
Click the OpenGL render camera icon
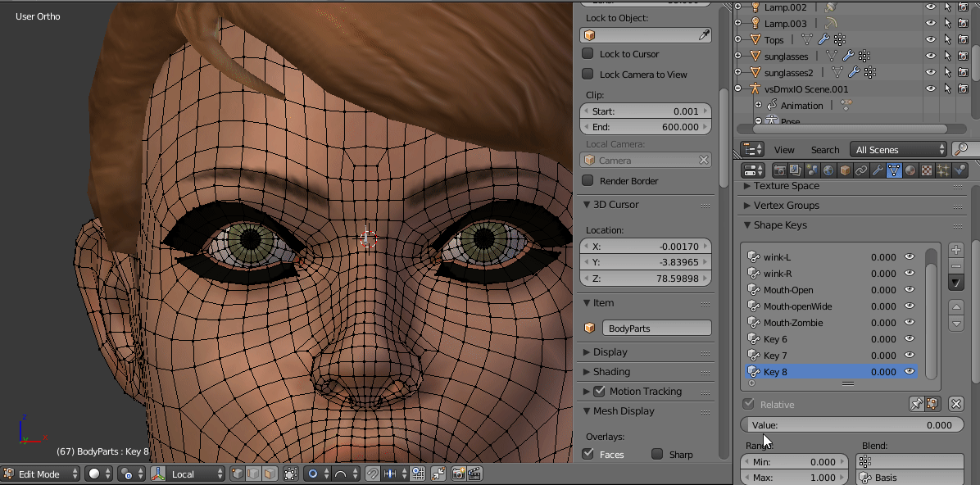tap(458, 474)
